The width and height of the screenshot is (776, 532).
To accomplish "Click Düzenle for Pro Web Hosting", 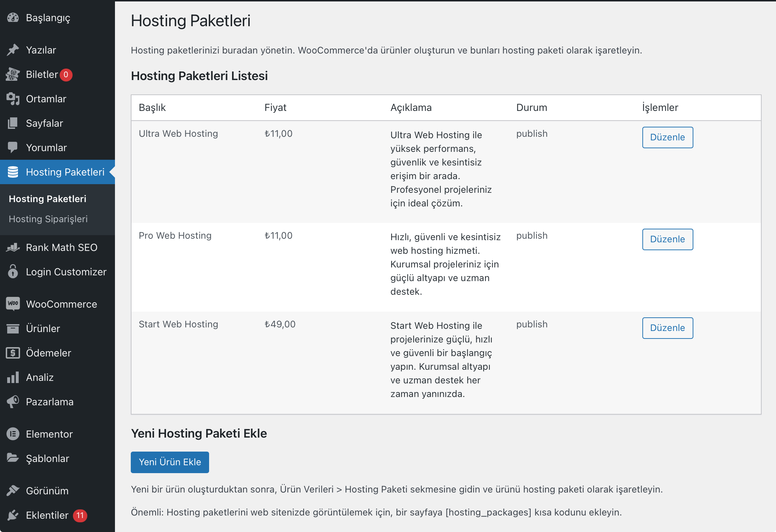I will point(668,239).
